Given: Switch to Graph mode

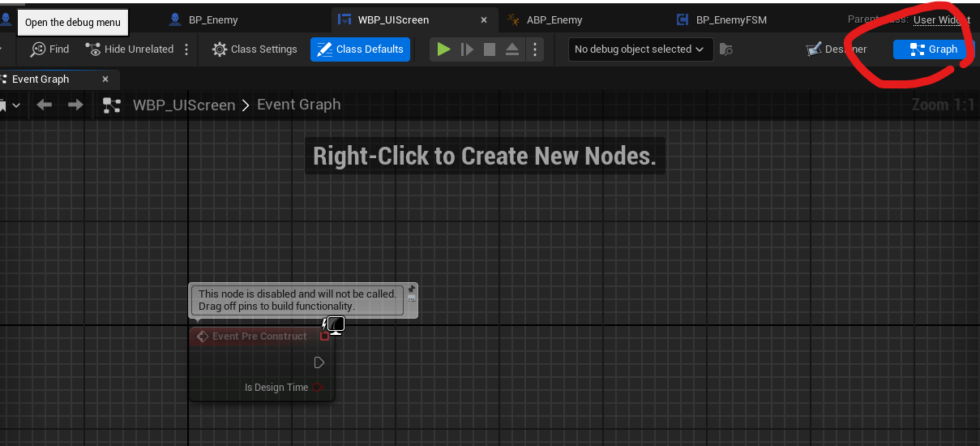Looking at the screenshot, I should click(x=933, y=49).
